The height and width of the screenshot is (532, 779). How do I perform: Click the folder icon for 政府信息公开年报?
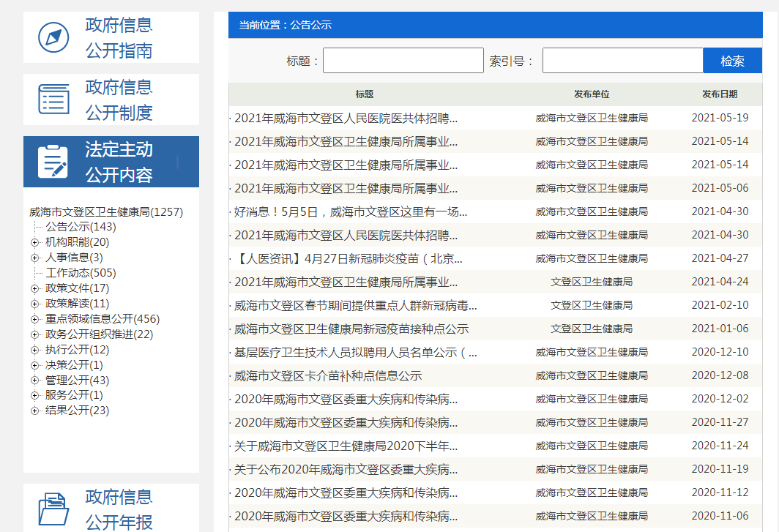point(53,509)
